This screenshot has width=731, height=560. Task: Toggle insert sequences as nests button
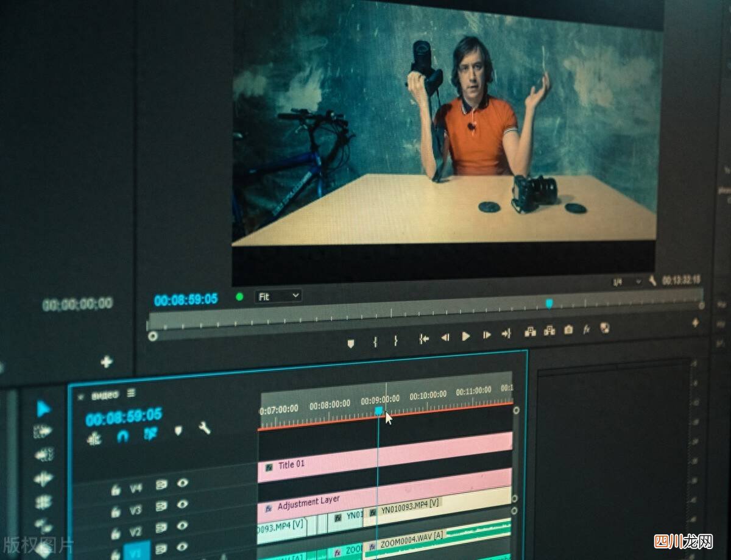pos(94,439)
